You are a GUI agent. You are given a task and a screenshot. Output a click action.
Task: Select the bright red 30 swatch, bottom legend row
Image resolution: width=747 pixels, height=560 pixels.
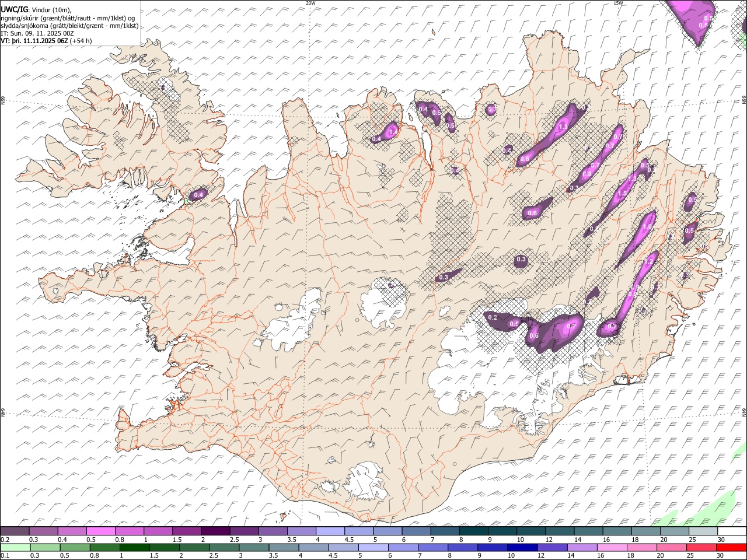coord(731,547)
